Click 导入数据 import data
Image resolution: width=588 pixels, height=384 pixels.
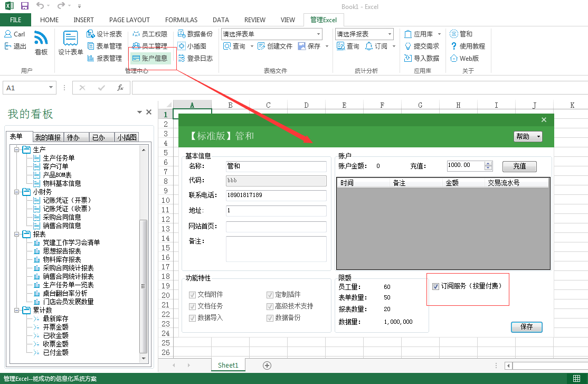click(422, 58)
